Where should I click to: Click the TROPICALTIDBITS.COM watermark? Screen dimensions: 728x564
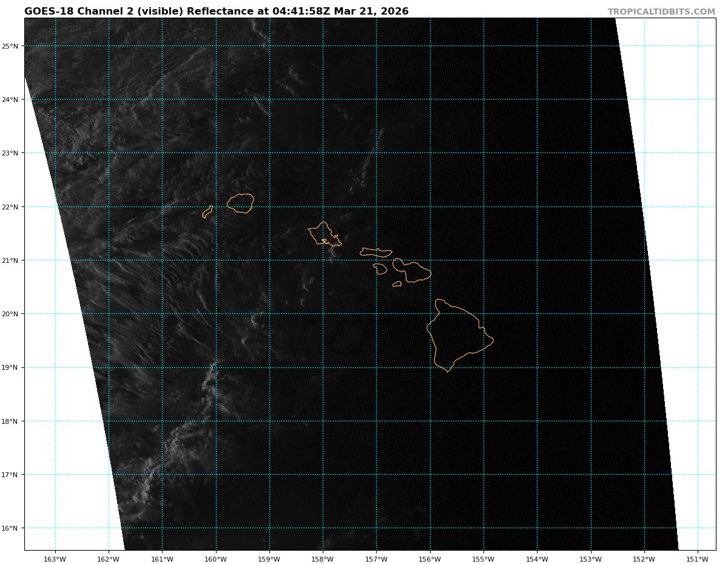point(661,12)
